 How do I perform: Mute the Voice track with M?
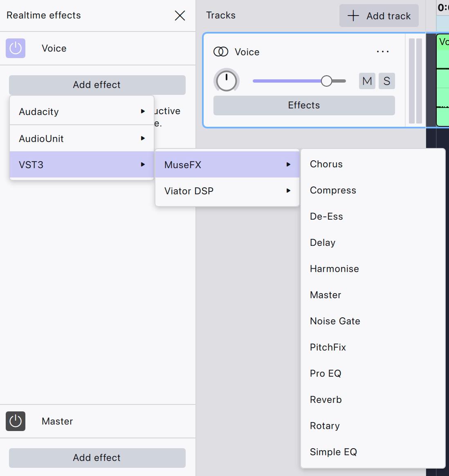tap(367, 81)
